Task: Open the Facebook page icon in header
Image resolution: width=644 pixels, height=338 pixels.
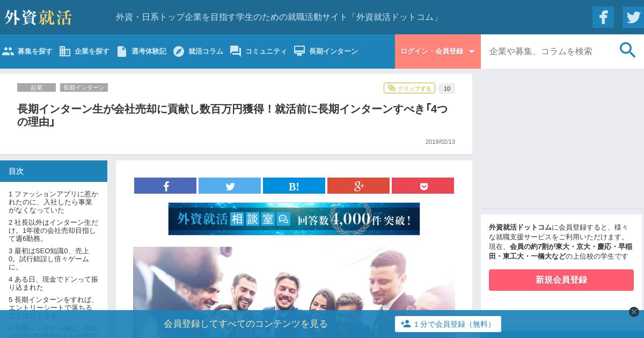Action: [x=603, y=17]
